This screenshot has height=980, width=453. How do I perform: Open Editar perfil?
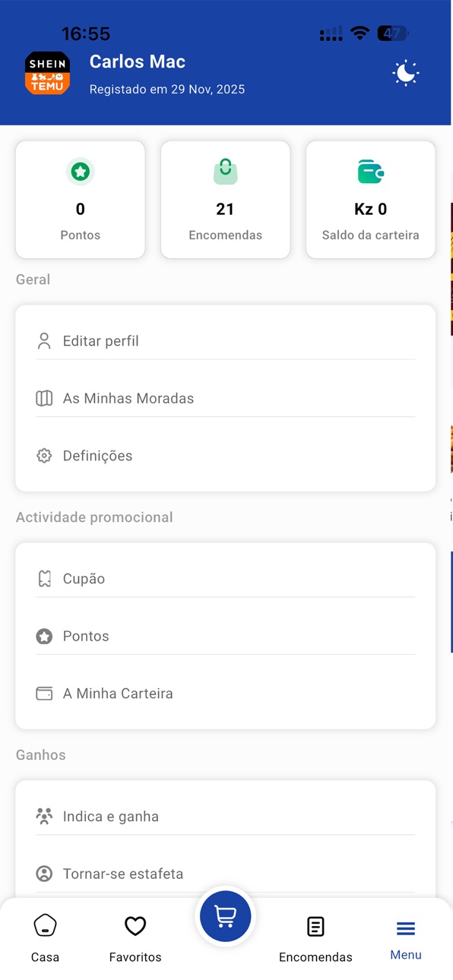[x=226, y=341]
